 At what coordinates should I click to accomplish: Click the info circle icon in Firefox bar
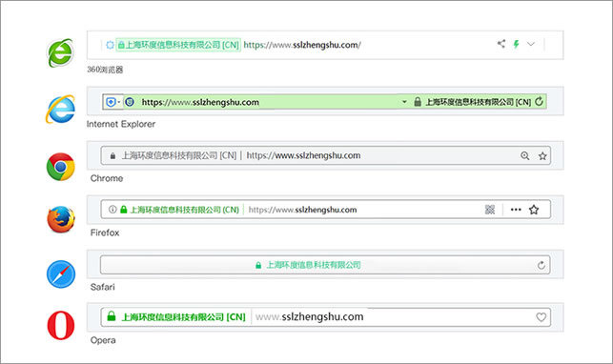point(112,210)
